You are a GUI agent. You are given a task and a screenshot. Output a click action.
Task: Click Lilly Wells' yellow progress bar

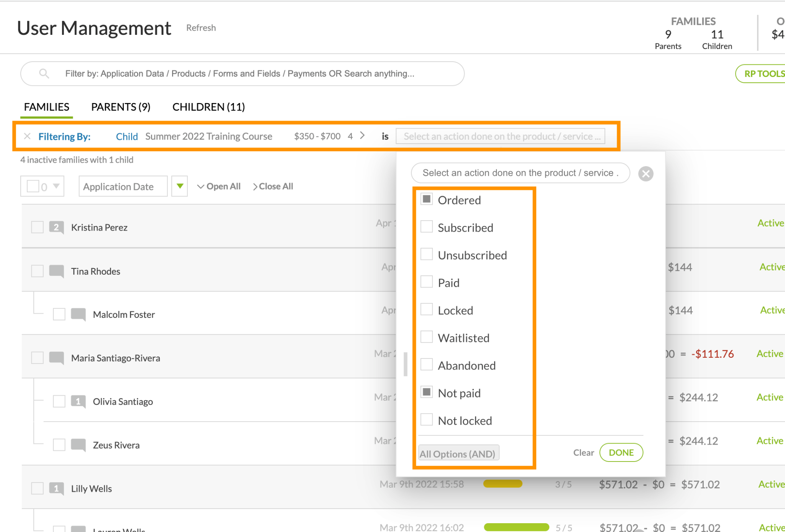pyautogui.click(x=503, y=484)
